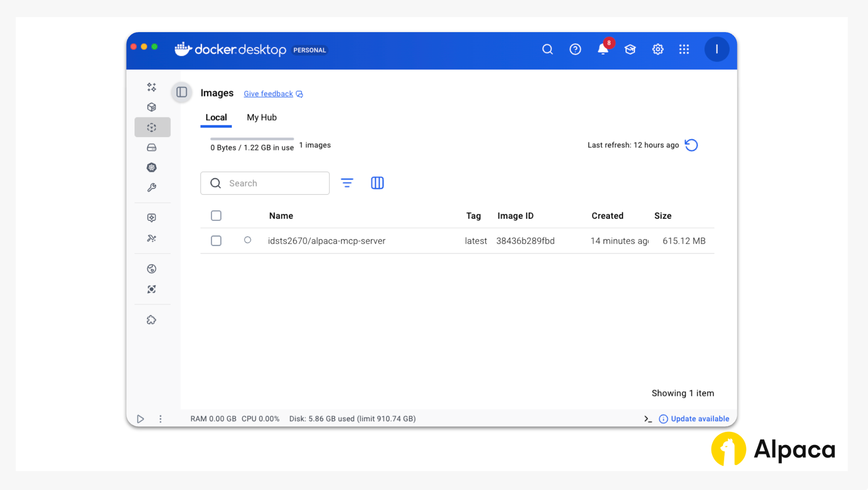Open the column display options
Screen dimensions: 868x490
pyautogui.click(x=377, y=183)
